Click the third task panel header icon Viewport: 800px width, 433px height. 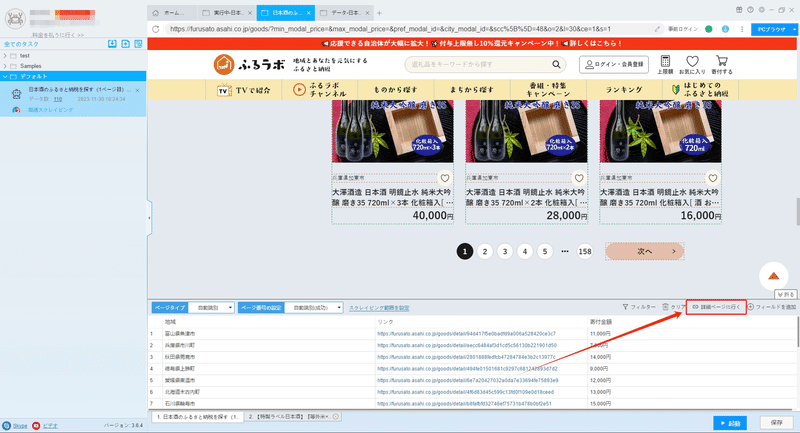coord(138,44)
